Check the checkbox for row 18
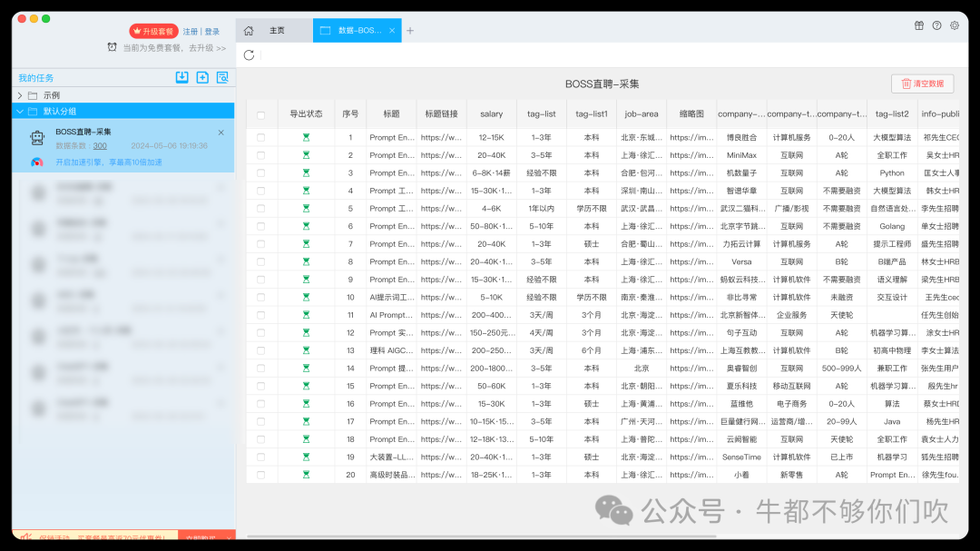This screenshot has width=980, height=551. click(260, 439)
